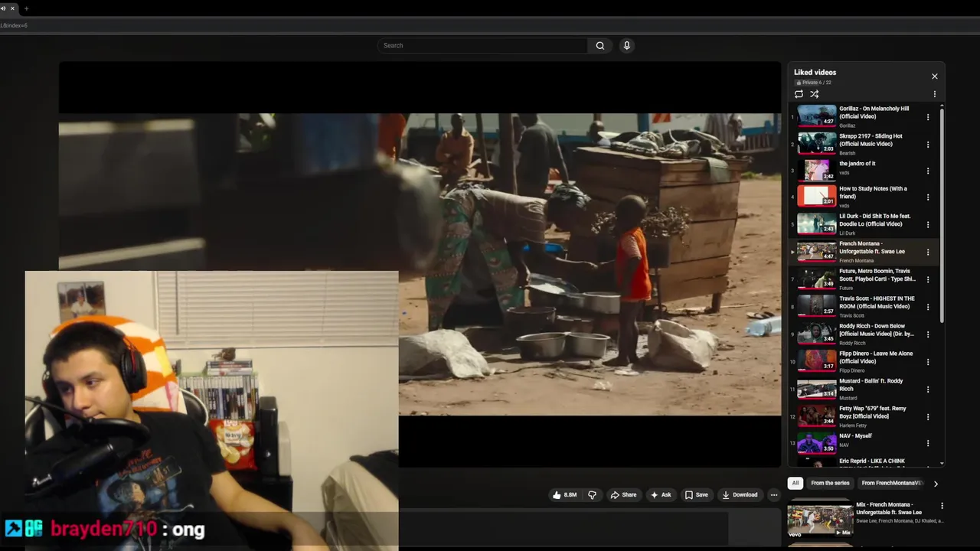Show more filter chips with right arrow
This screenshot has height=551, width=980.
[936, 484]
